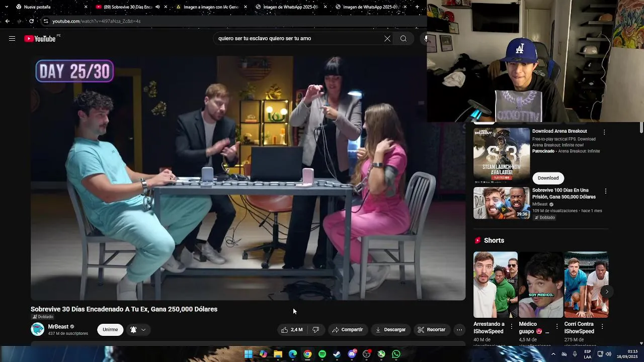The height and width of the screenshot is (362, 644).
Task: Open MrBeast channel avatar
Action: 38,330
